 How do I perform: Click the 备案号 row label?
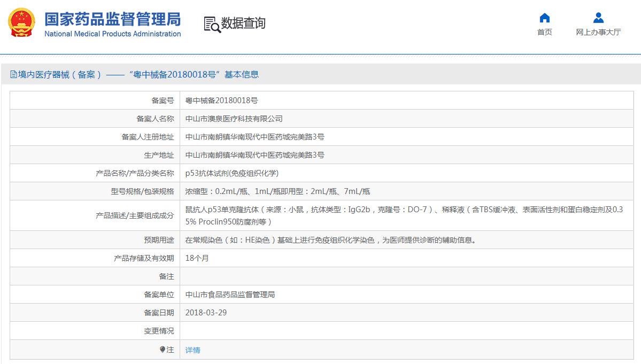[163, 100]
